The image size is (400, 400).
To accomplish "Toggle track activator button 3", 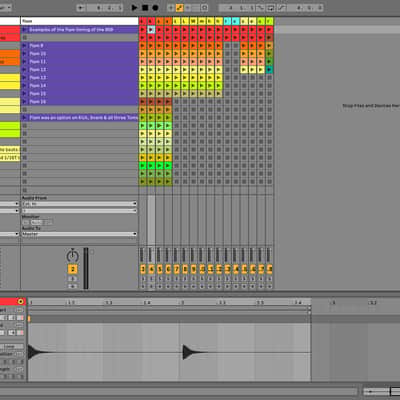I will (143, 269).
